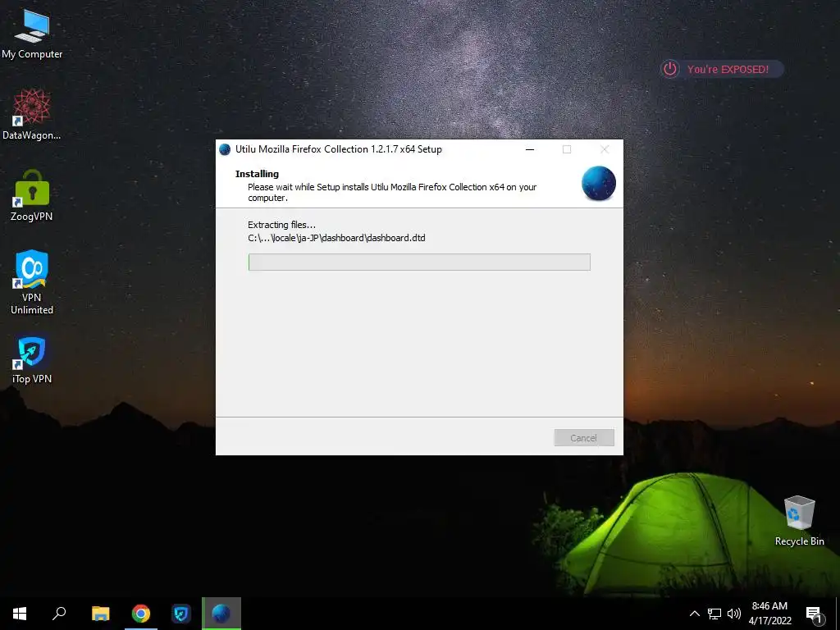Open the network status tray icon
Viewport: 840px width, 630px height.
[714, 614]
